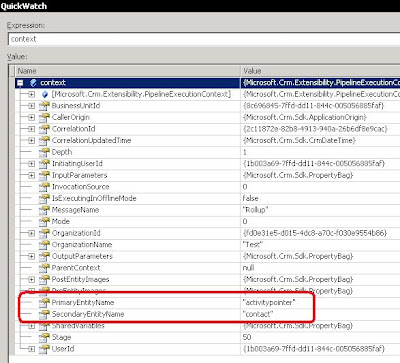Click the CorrelationUpdatedTime property icon
Viewport: 400px width, 363px height.
tap(44, 141)
